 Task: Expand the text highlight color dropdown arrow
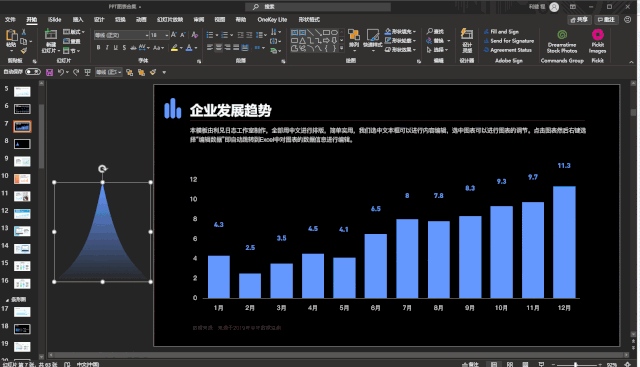(x=181, y=48)
